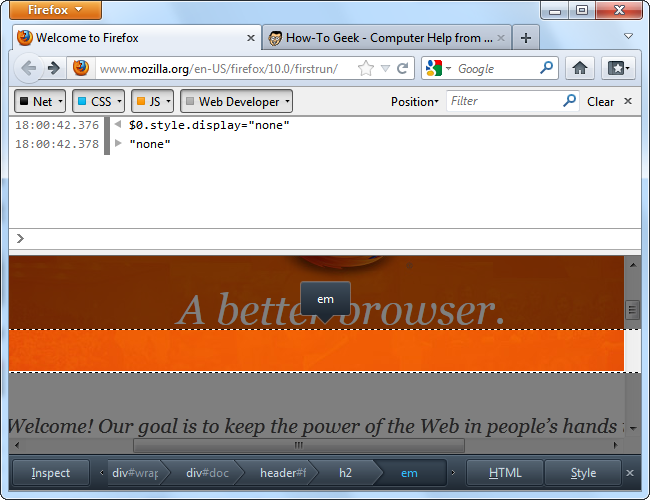The width and height of the screenshot is (650, 500).
Task: Open the JS filter dropdown arrow
Action: pyautogui.click(x=168, y=101)
